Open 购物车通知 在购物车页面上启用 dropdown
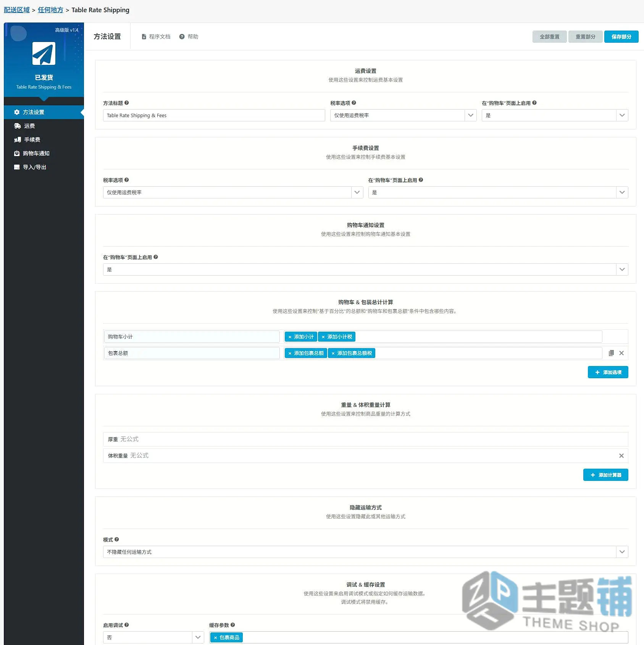644x645 pixels. coord(365,269)
